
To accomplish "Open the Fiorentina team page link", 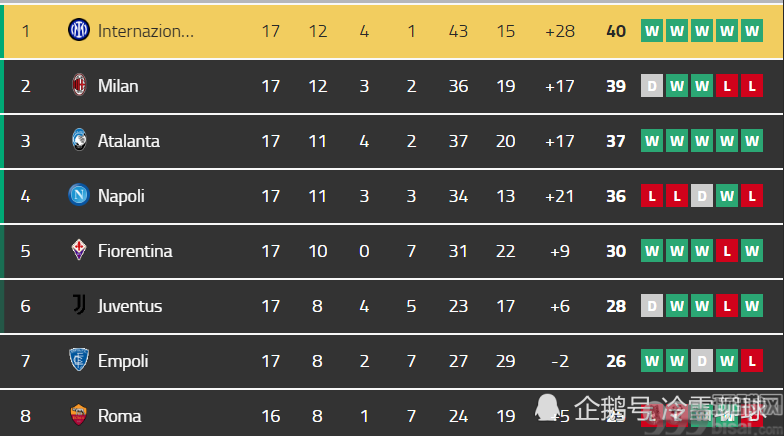I will coord(135,251).
